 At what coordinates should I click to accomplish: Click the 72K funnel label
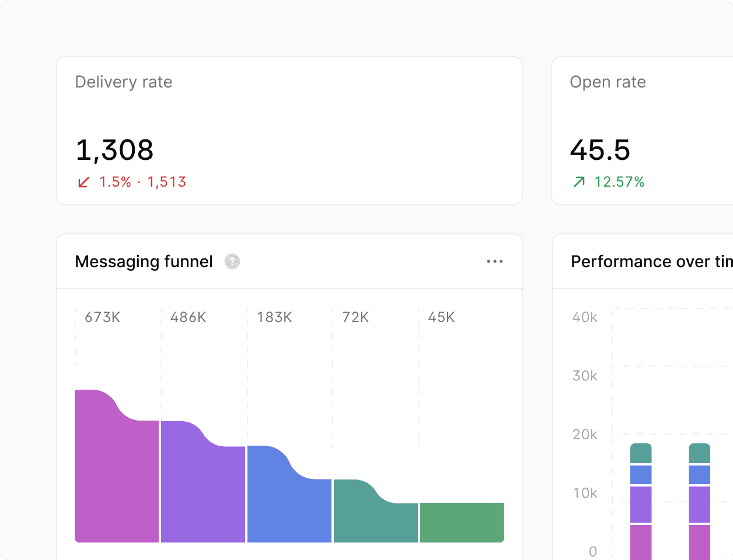[355, 317]
